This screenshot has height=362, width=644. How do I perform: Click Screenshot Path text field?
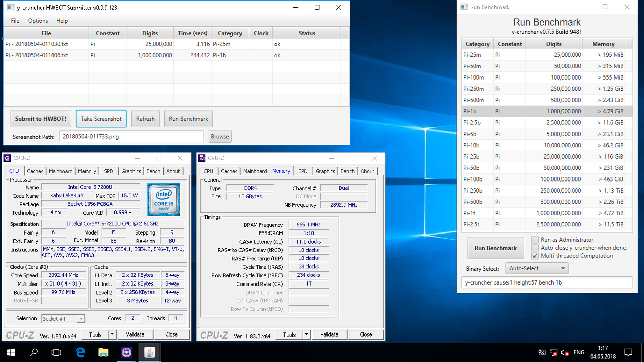(131, 136)
